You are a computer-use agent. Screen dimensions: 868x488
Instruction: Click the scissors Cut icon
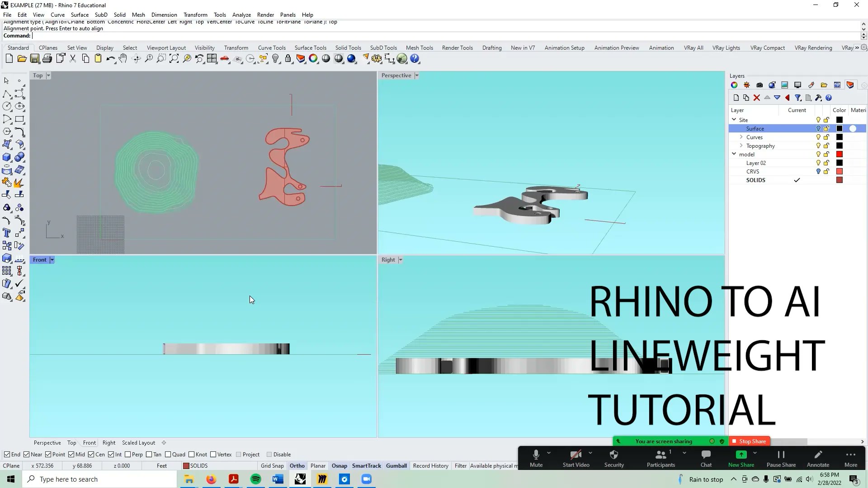73,58
